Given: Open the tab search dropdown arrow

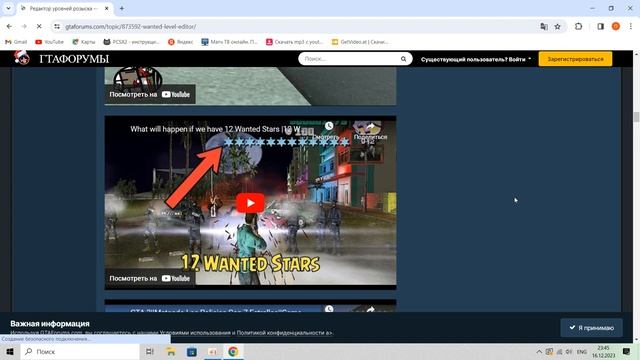Looking at the screenshot, I should click(x=8, y=8).
